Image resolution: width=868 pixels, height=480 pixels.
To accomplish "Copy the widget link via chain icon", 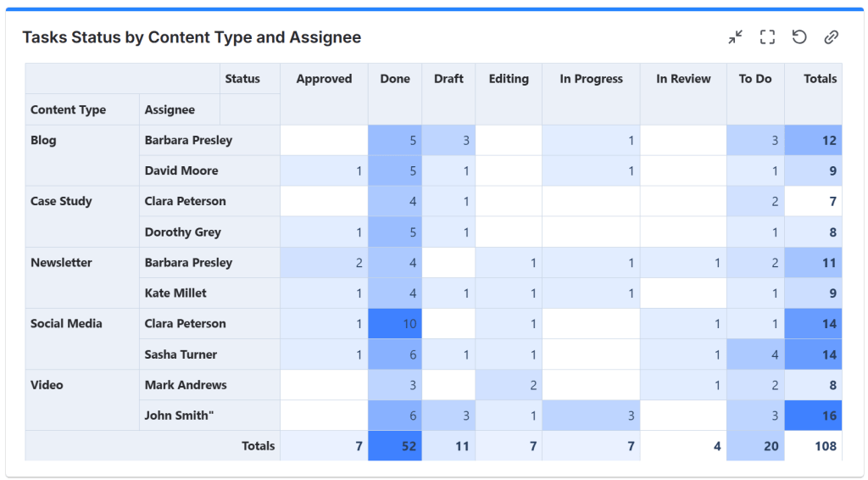I will (x=832, y=37).
